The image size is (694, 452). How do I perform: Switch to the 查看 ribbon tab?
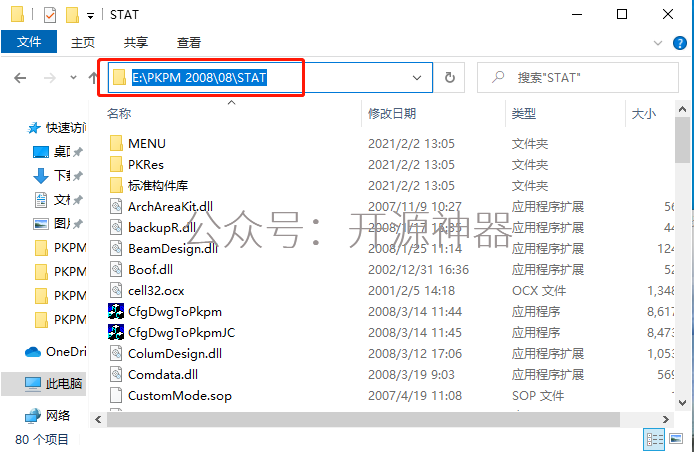pyautogui.click(x=189, y=42)
